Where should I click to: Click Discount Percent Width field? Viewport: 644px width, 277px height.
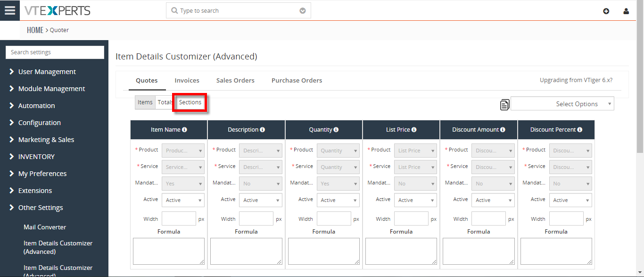click(566, 218)
